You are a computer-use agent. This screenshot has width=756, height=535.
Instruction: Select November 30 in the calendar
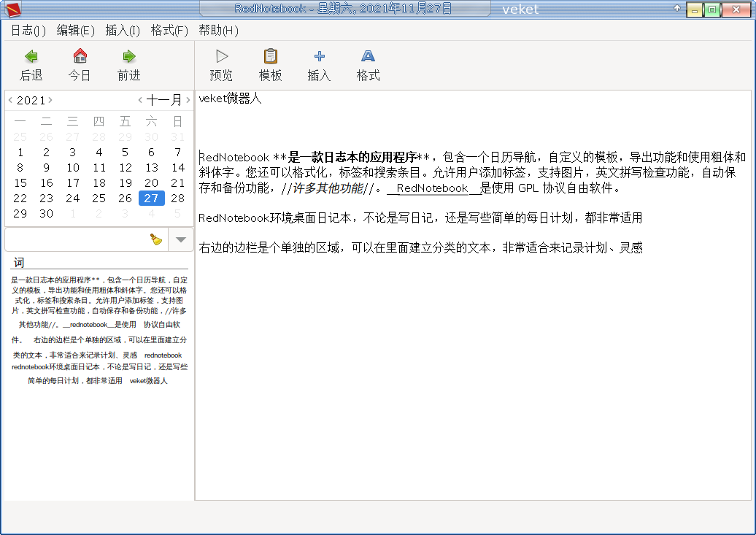[x=46, y=214]
